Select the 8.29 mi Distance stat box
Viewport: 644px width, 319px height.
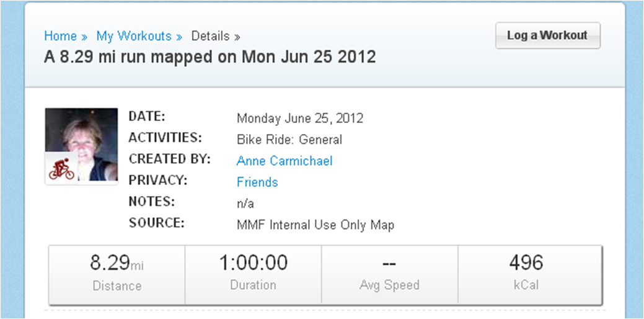pyautogui.click(x=117, y=274)
